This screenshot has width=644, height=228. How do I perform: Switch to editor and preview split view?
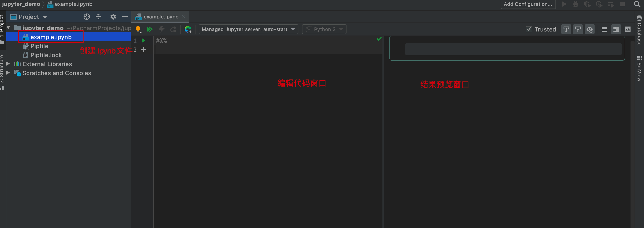616,29
